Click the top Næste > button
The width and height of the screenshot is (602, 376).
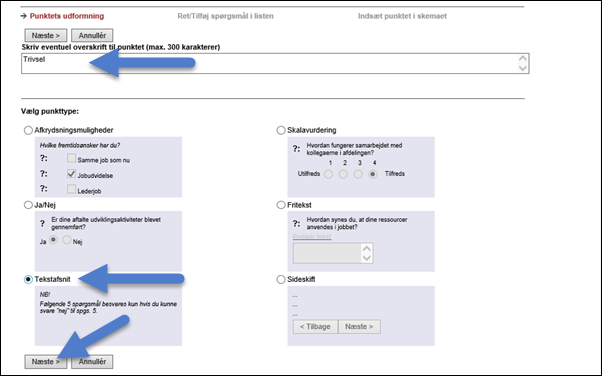tap(46, 35)
